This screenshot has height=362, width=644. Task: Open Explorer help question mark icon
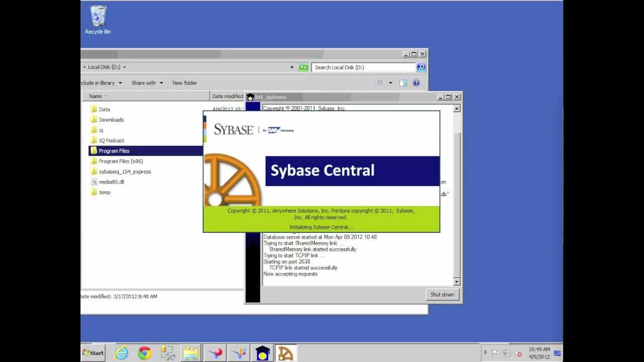tap(416, 83)
